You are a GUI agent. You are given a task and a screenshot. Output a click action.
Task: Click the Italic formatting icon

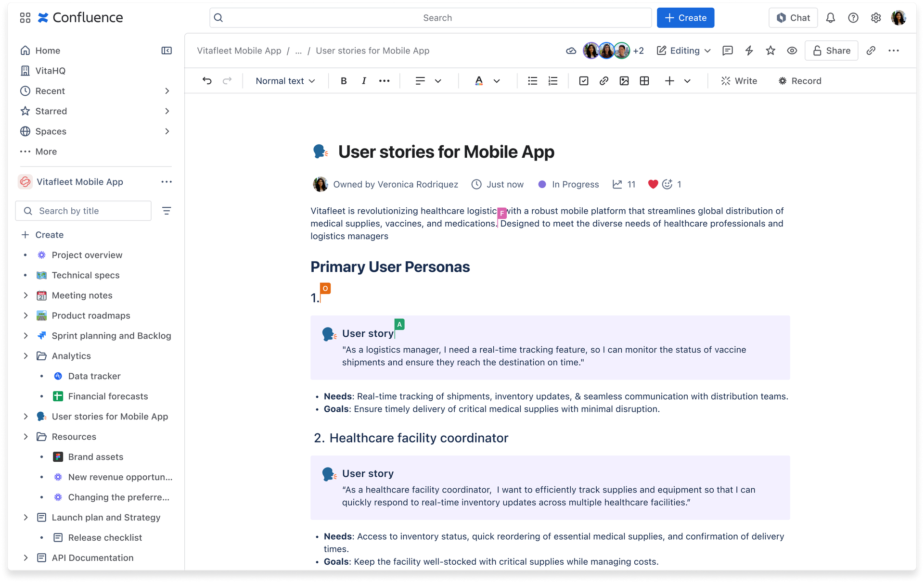click(363, 81)
